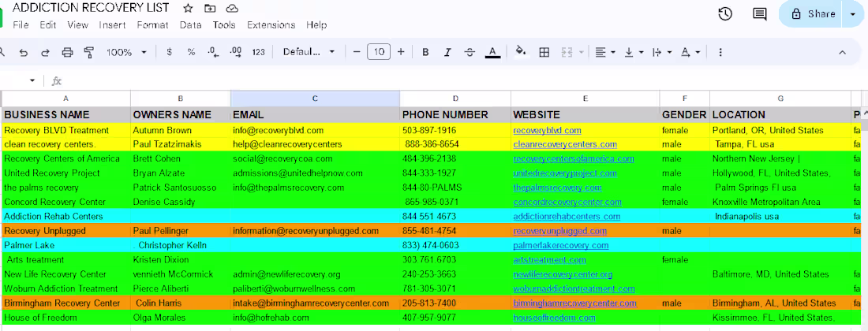Click into the formula bar

[x=465, y=80]
